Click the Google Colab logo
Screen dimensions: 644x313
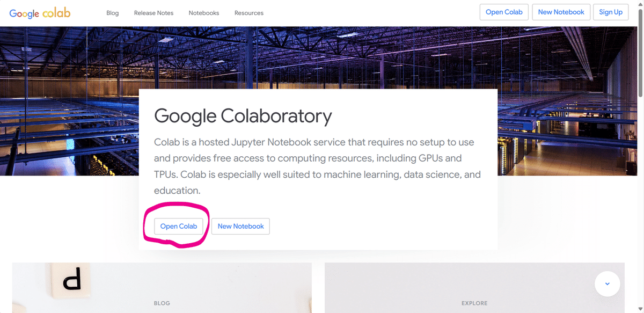click(x=40, y=13)
